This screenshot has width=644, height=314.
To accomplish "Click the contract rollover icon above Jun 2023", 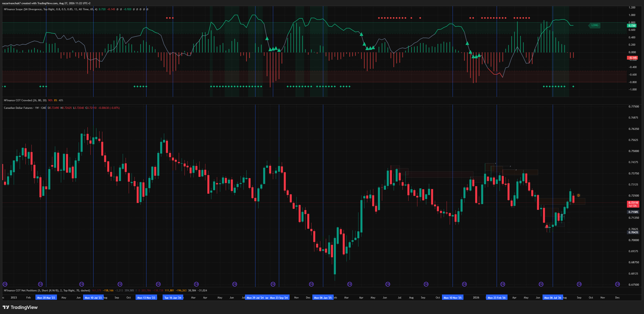I will click(82, 284).
